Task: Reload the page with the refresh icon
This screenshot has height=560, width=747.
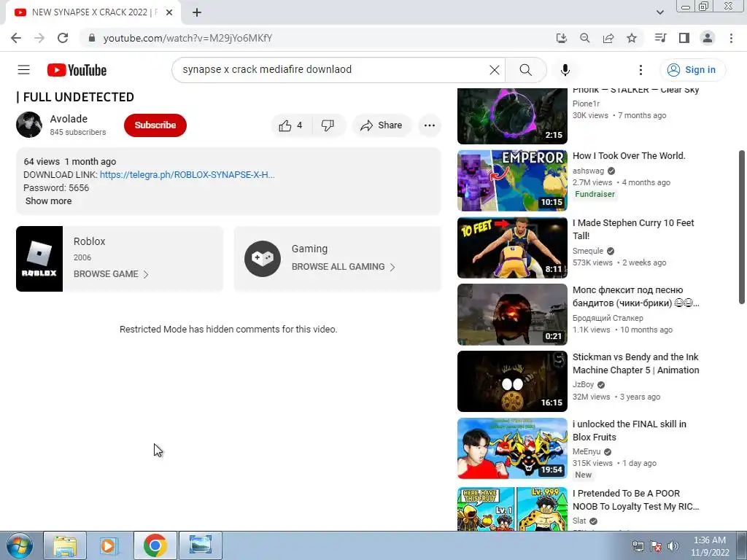Action: click(63, 38)
